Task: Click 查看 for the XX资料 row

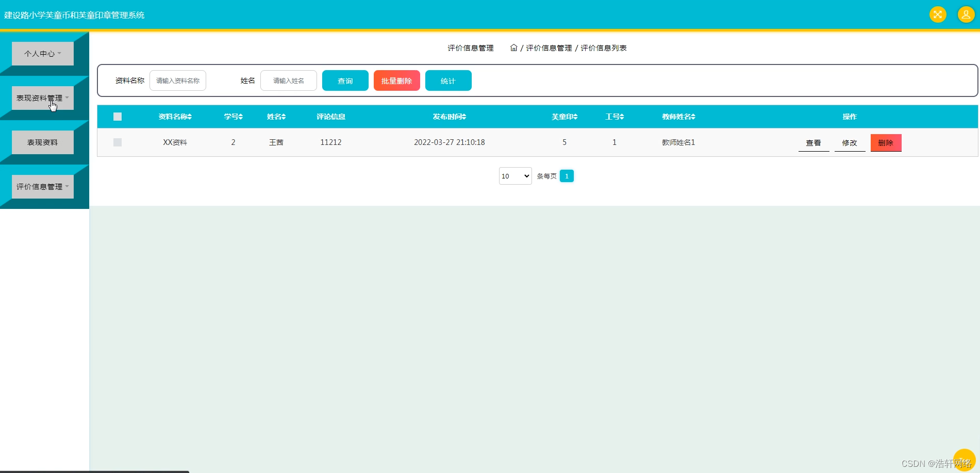Action: (x=813, y=143)
